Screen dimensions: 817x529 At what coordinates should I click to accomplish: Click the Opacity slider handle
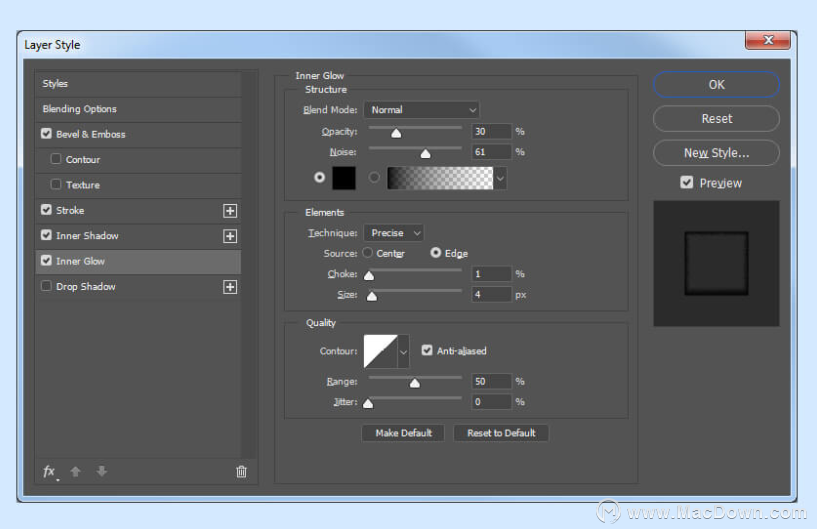pos(396,133)
